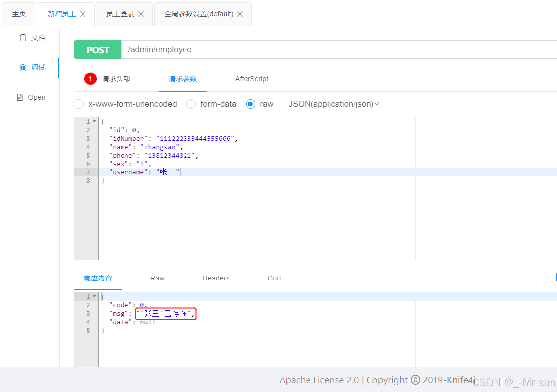Select the 响应内容 response tab
This screenshot has height=392, width=557.
pyautogui.click(x=98, y=278)
